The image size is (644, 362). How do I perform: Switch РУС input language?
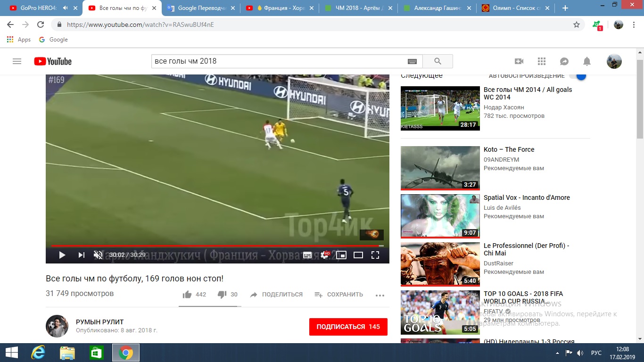tap(596, 353)
